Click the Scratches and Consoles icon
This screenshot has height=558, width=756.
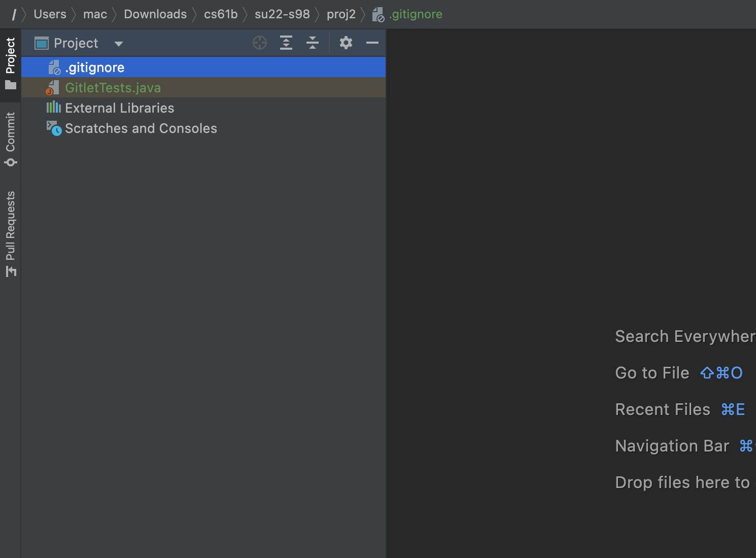pyautogui.click(x=54, y=128)
